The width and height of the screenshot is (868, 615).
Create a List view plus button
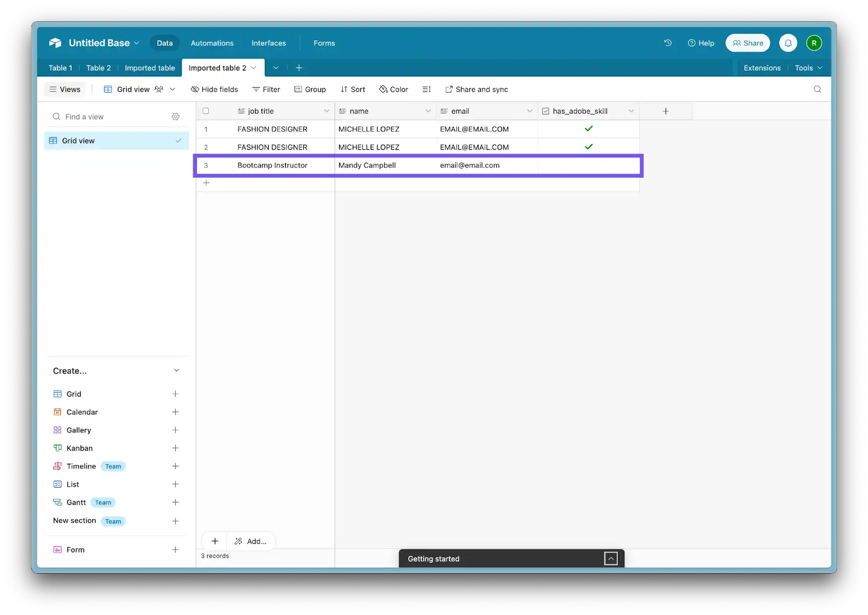[175, 484]
